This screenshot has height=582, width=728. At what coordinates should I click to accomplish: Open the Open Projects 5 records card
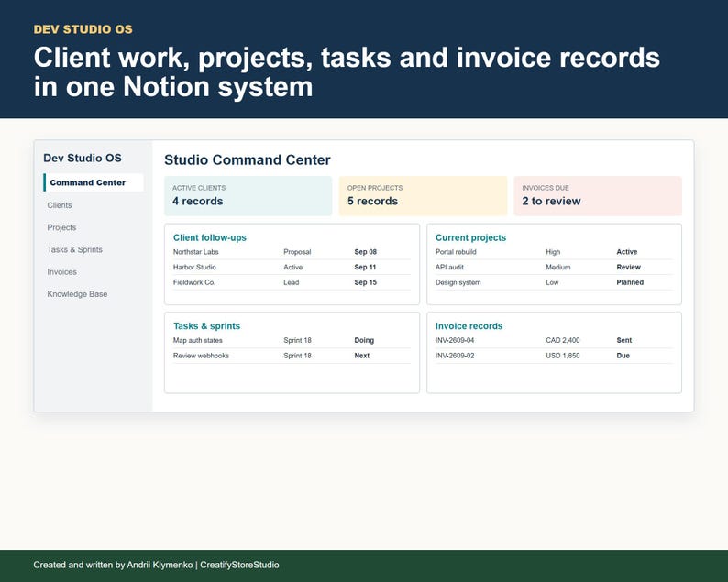423,195
